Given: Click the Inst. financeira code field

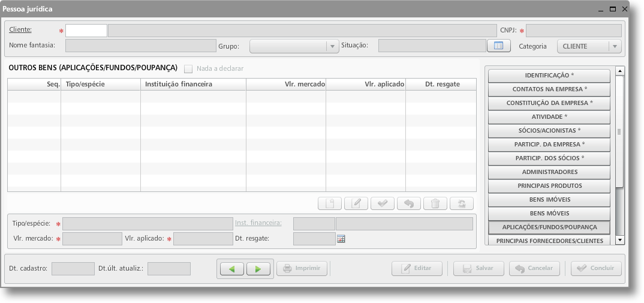Looking at the screenshot, I should point(314,224).
